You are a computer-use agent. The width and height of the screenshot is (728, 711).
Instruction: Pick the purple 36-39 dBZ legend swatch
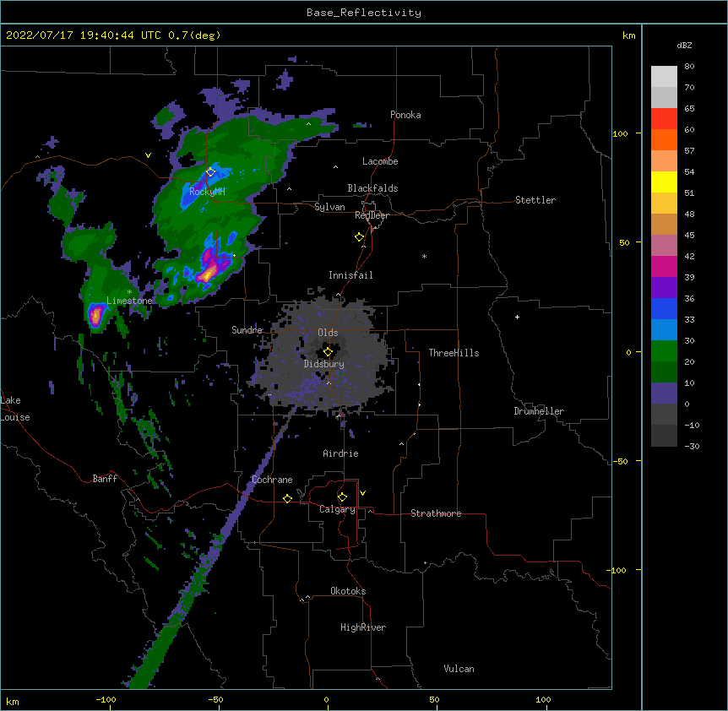click(x=664, y=288)
